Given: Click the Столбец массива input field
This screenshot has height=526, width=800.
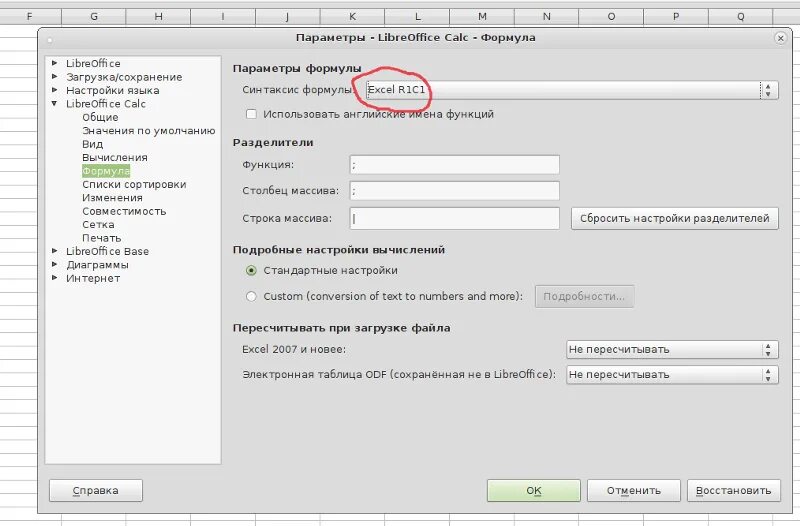Looking at the screenshot, I should click(x=455, y=191).
